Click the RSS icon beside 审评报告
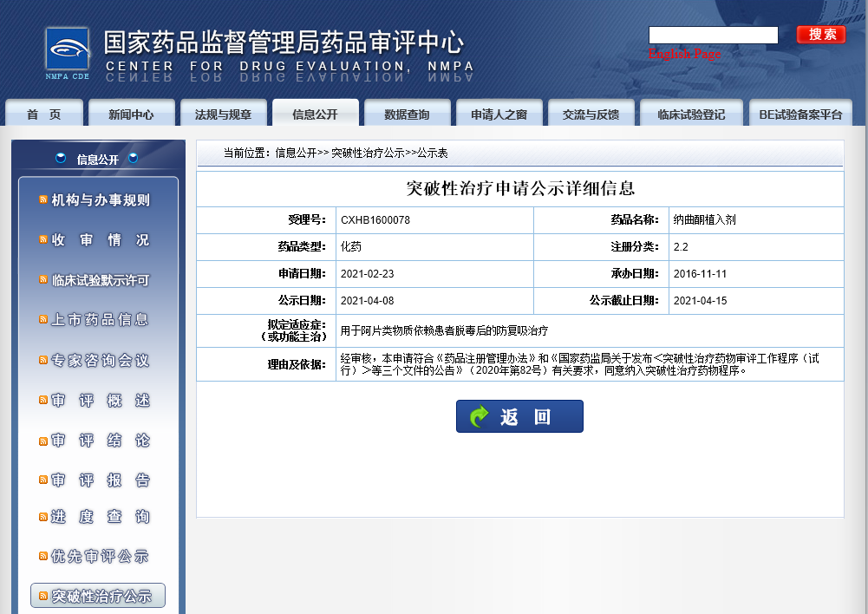868x614 pixels. (x=43, y=480)
